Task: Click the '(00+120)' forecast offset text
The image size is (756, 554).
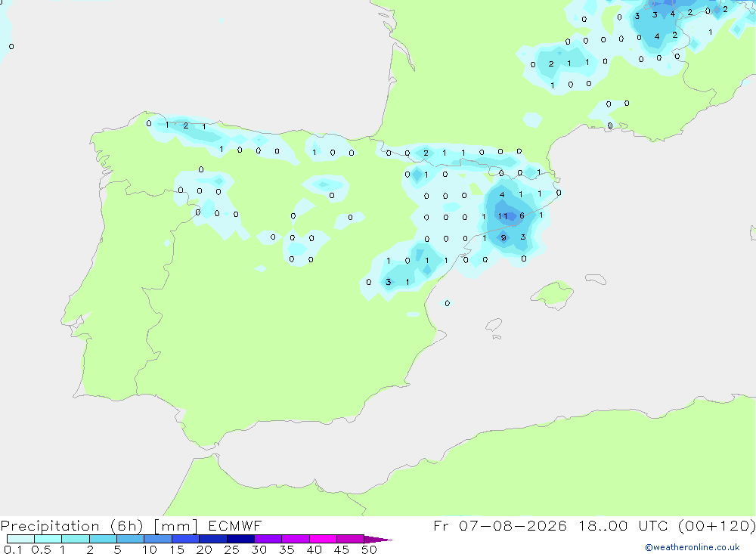Action: coord(717,526)
